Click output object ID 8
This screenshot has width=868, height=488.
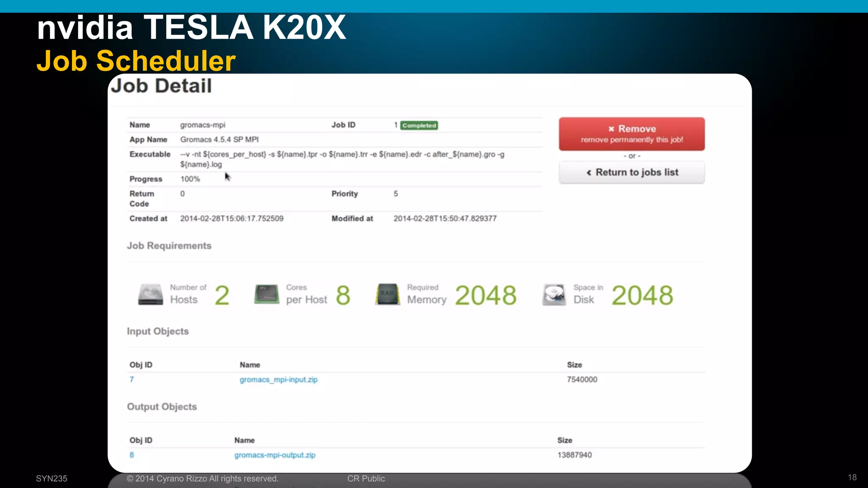pos(132,455)
